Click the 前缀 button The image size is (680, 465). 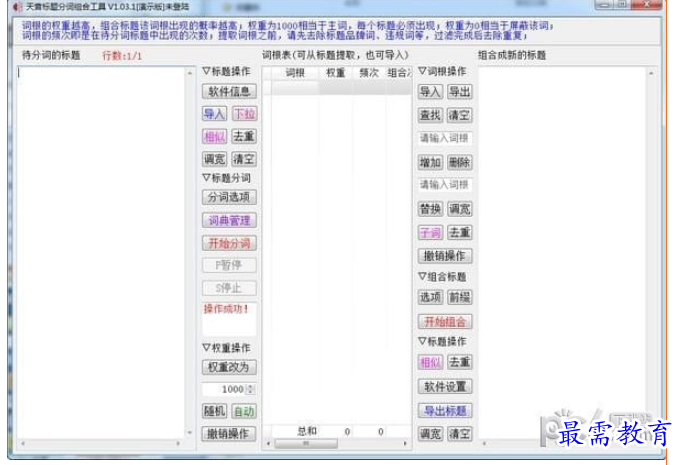(460, 298)
